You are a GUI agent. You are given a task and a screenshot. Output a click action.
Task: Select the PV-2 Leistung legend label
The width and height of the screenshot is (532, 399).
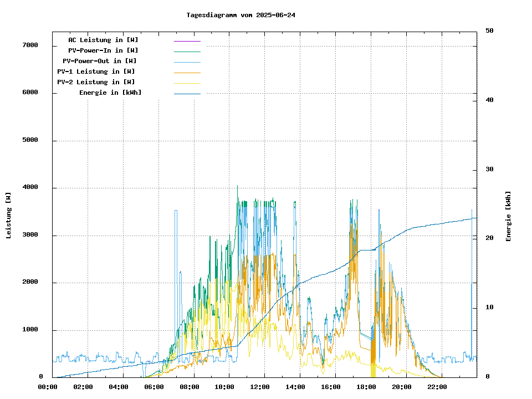pyautogui.click(x=96, y=82)
